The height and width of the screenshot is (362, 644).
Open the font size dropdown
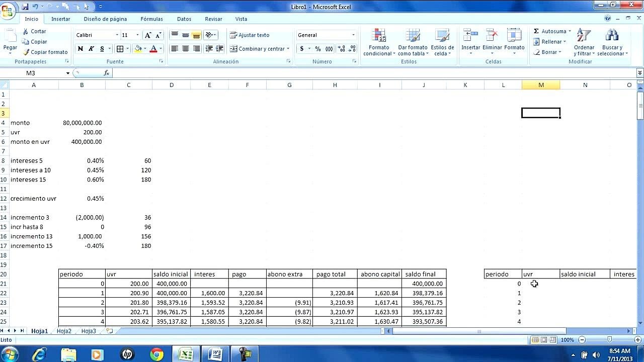(x=138, y=35)
